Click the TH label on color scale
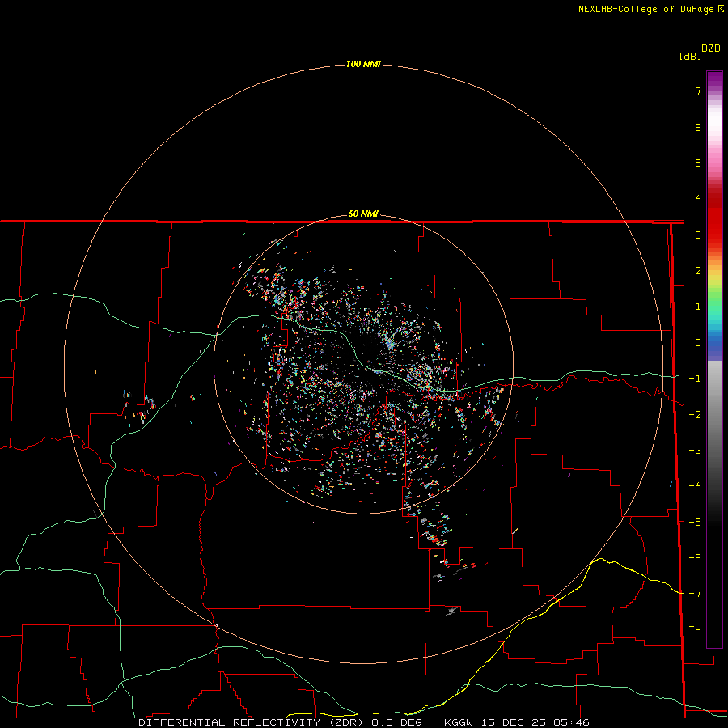Image resolution: width=728 pixels, height=728 pixels. (x=695, y=630)
